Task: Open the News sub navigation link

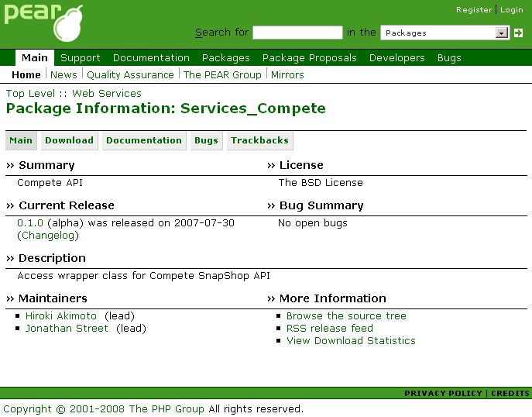Action: coord(63,74)
